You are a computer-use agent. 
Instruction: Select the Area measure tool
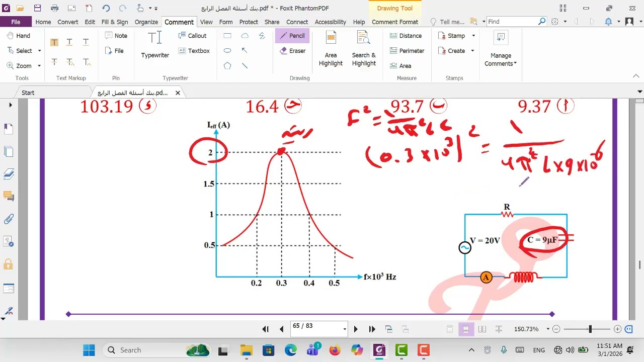(400, 66)
